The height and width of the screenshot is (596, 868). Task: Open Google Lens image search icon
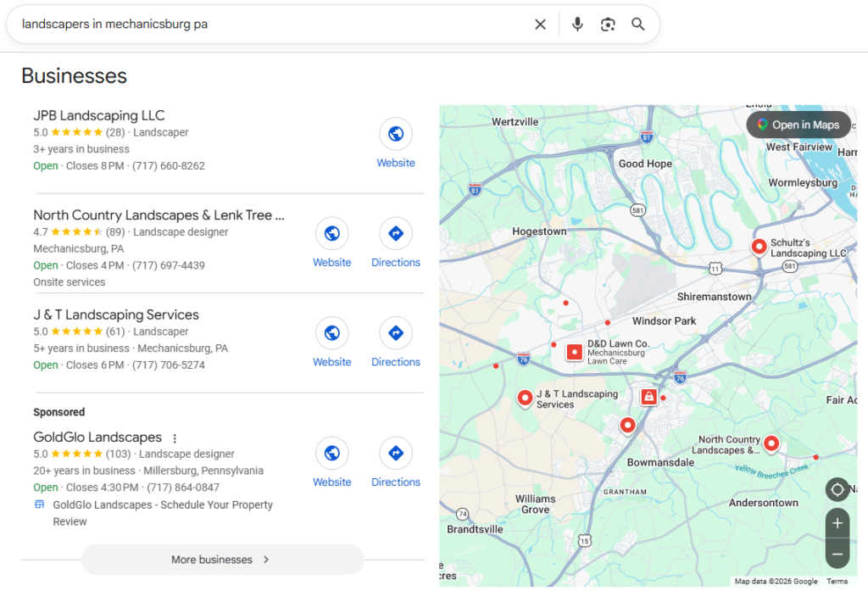click(608, 24)
